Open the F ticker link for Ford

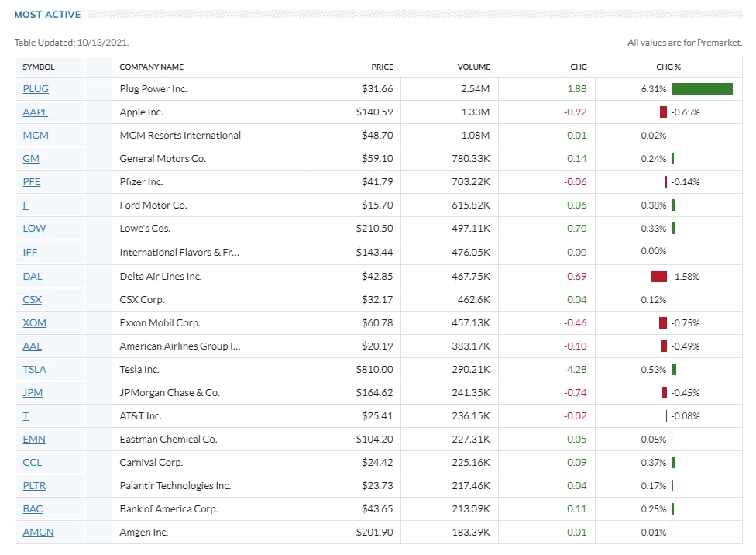point(26,205)
